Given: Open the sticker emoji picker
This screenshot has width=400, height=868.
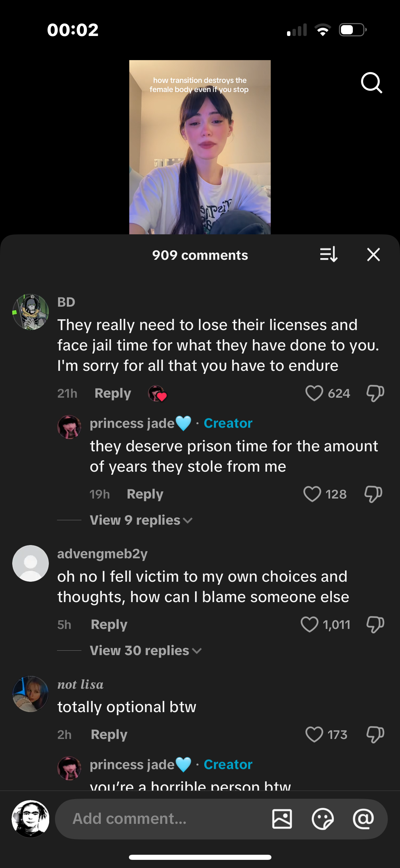Looking at the screenshot, I should pyautogui.click(x=322, y=819).
